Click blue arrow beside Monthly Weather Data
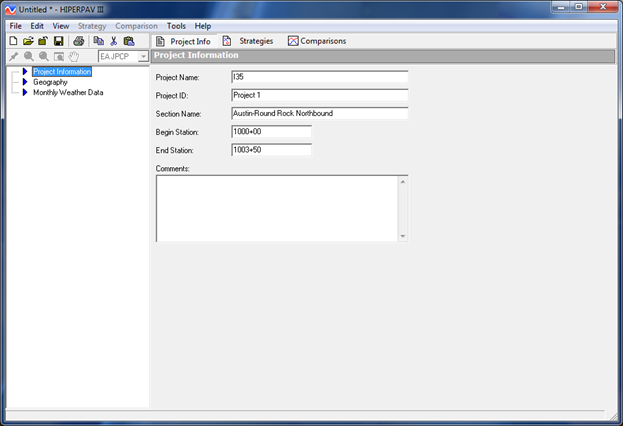The image size is (623, 426). click(25, 92)
